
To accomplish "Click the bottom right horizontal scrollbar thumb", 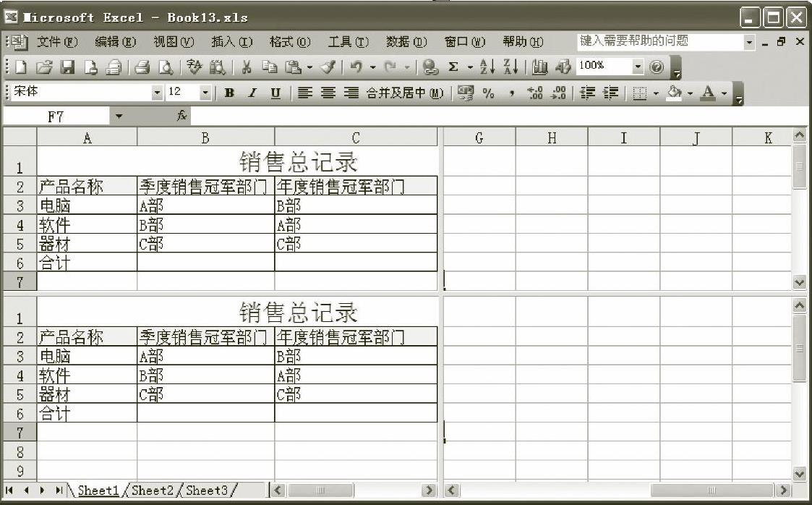I will (x=712, y=490).
